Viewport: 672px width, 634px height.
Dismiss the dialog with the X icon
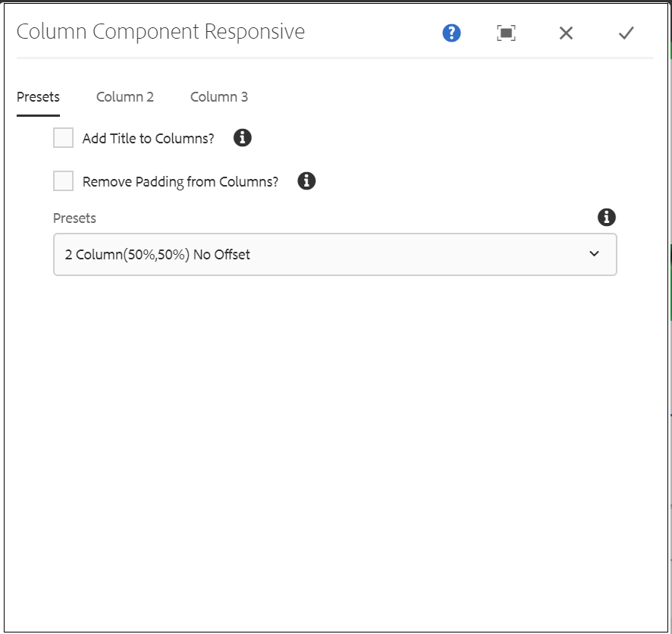pyautogui.click(x=566, y=33)
